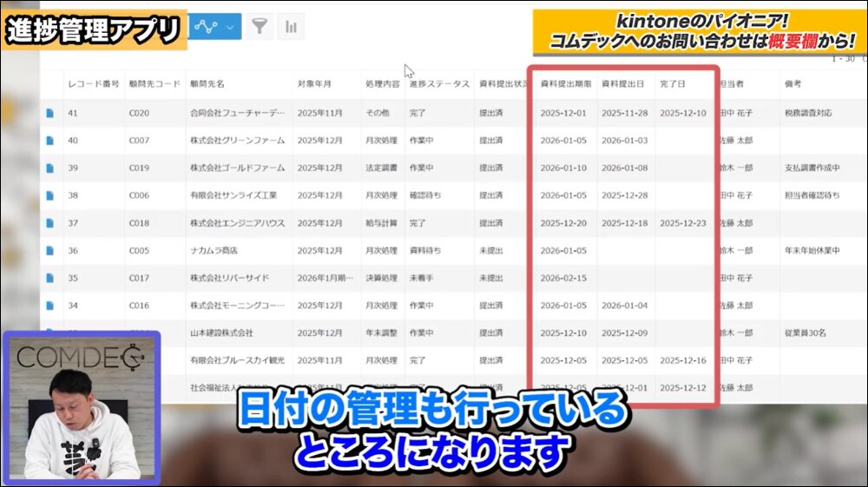The width and height of the screenshot is (868, 487).
Task: Click code cell C006
Action: 139,195
